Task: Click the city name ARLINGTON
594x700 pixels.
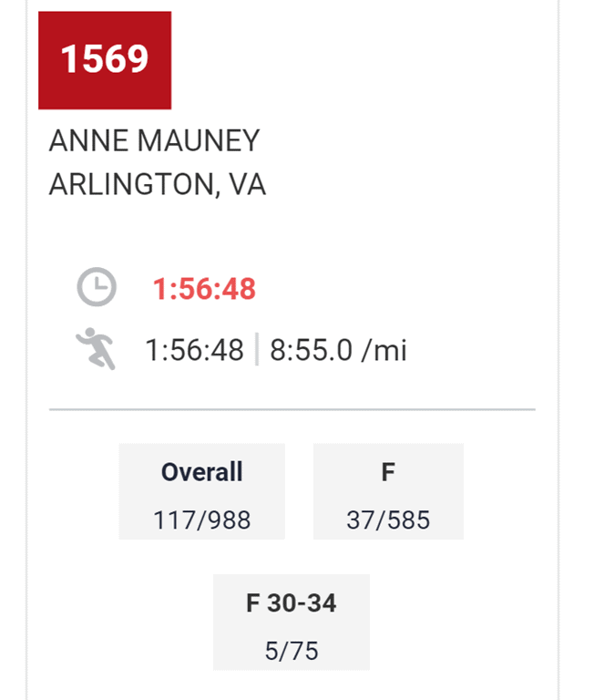Action: coord(130,185)
